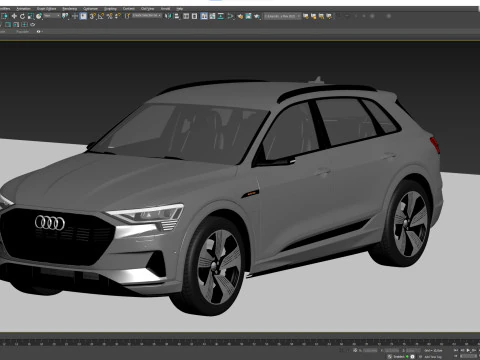This screenshot has width=480, height=360.
Task: Toggle the Ribbon display button
Action: coord(204,16)
